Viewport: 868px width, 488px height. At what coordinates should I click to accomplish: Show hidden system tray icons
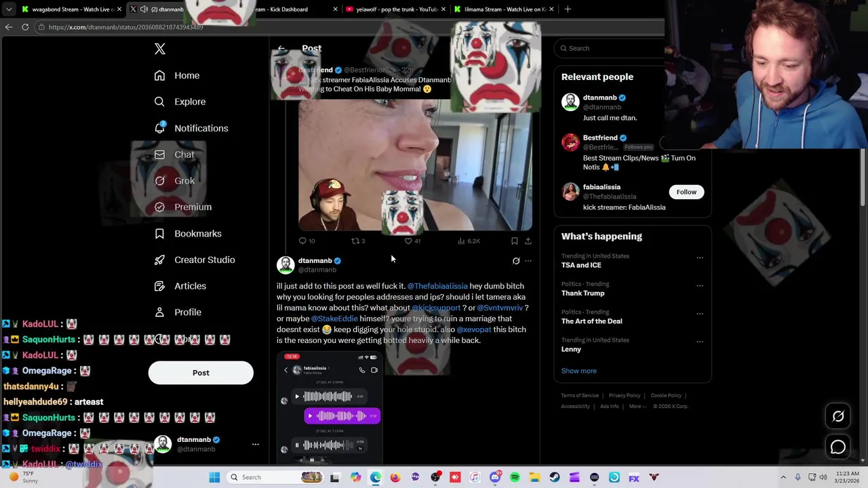[783, 477]
